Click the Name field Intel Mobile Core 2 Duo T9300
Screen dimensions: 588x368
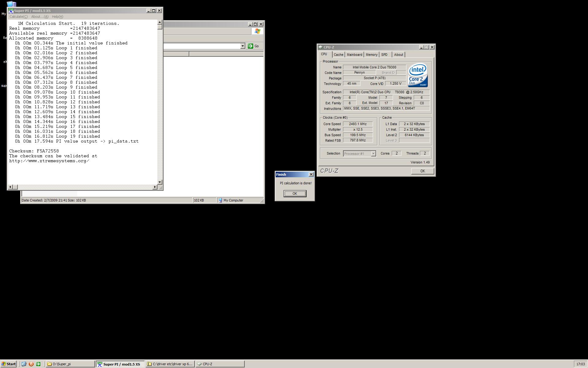coord(374,67)
